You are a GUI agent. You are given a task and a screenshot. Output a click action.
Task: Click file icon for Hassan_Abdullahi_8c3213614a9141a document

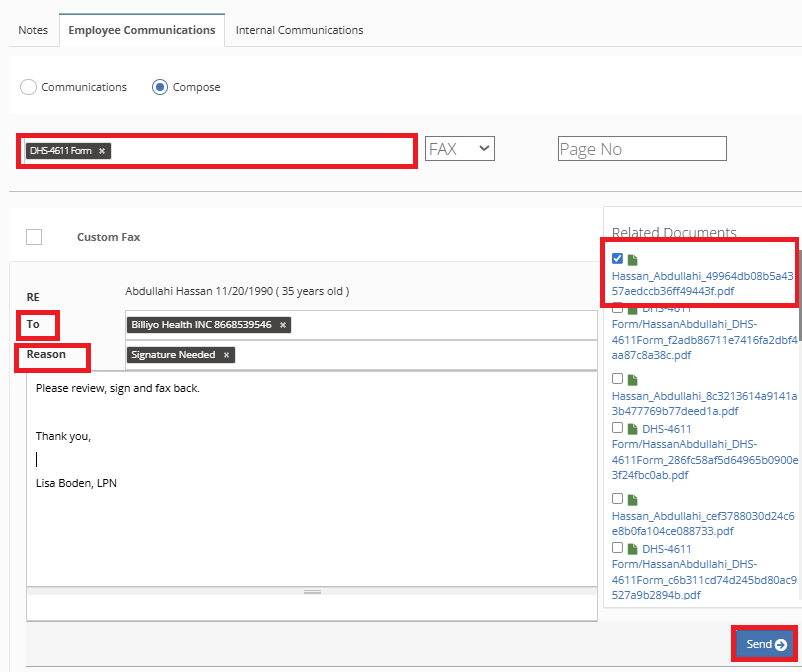click(632, 380)
